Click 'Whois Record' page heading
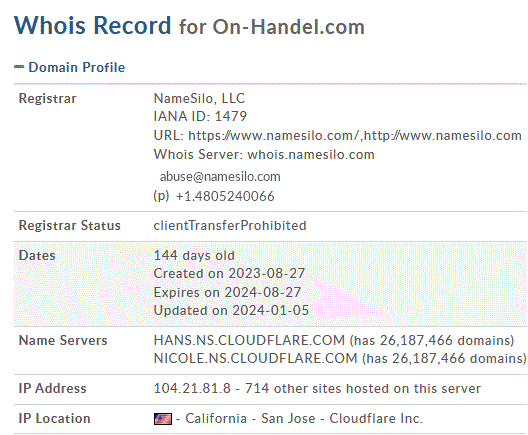 coord(93,25)
